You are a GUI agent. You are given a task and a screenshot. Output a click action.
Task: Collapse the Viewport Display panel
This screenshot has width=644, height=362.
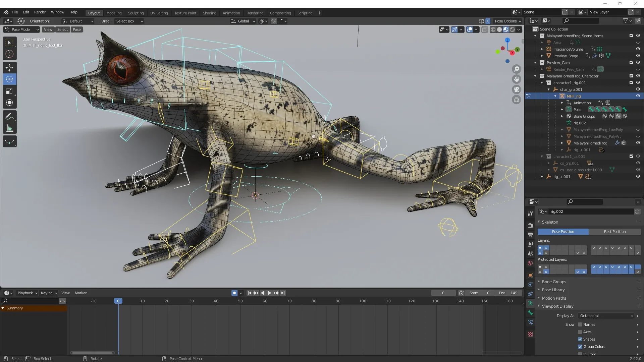pos(557,306)
